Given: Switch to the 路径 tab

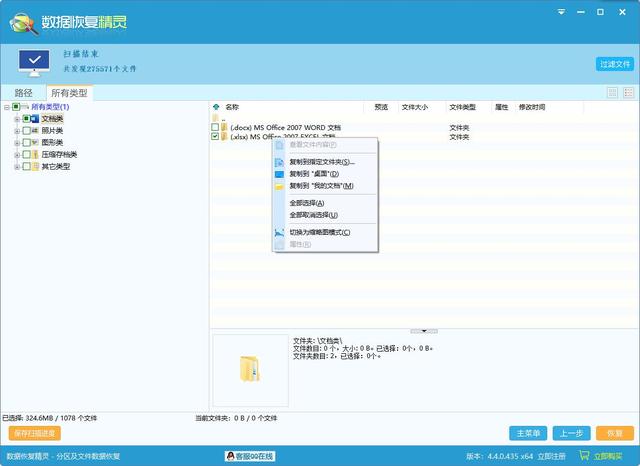Looking at the screenshot, I should point(24,93).
